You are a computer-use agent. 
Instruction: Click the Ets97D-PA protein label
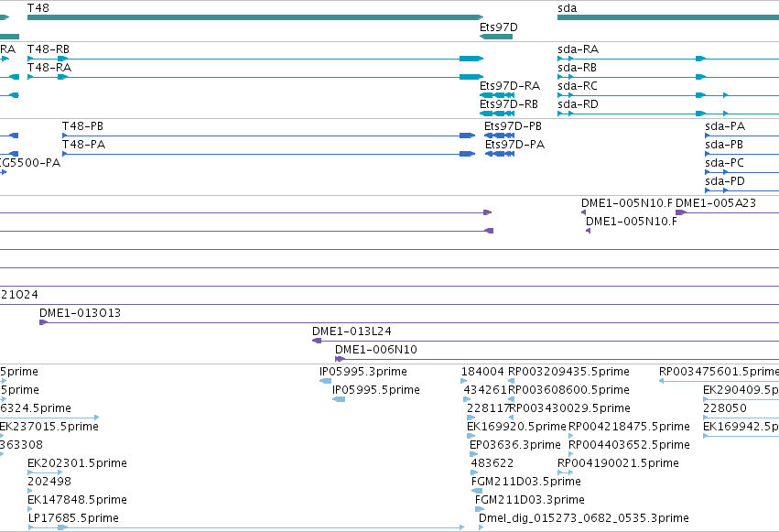coord(514,145)
